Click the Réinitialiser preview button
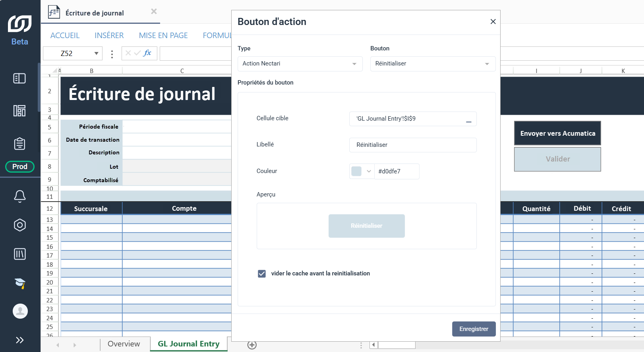This screenshot has width=644, height=352. [367, 226]
